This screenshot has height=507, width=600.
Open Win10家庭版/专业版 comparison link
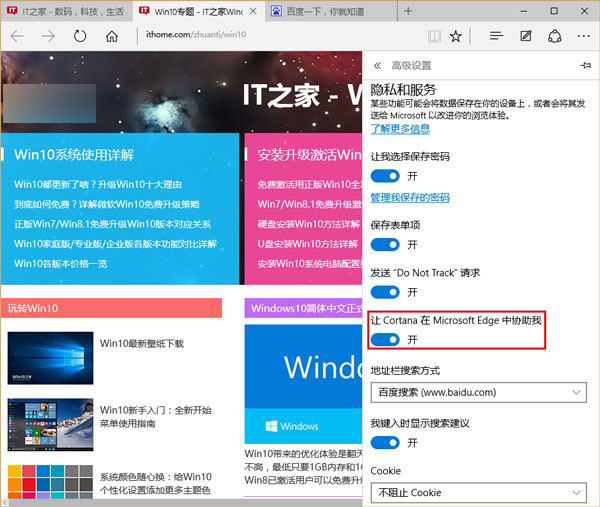pyautogui.click(x=115, y=244)
